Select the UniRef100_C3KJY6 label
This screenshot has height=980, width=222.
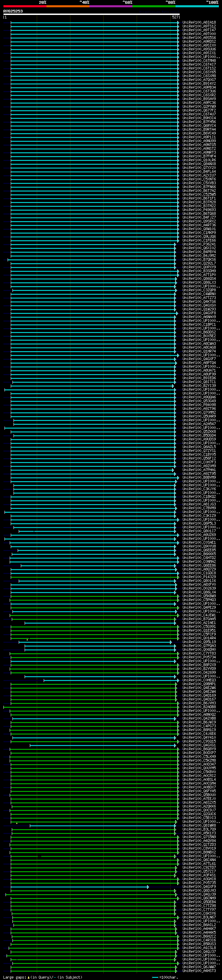199,489
